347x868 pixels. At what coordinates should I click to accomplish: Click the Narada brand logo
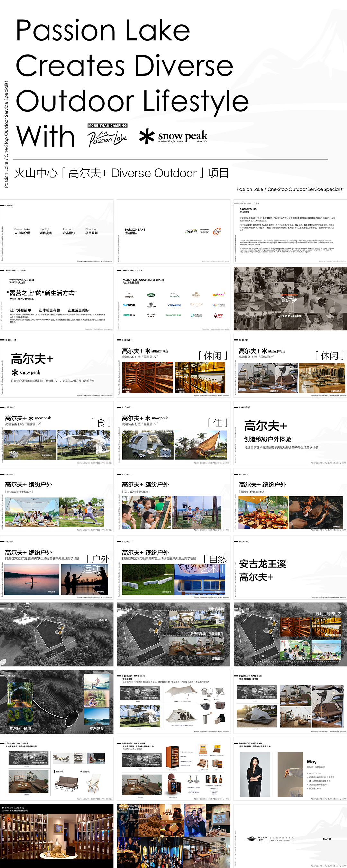[196, 295]
